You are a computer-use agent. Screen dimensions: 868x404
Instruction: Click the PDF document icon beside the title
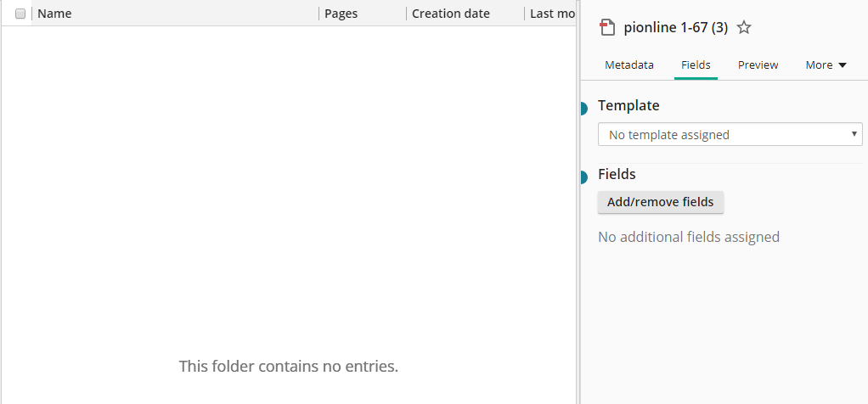606,28
